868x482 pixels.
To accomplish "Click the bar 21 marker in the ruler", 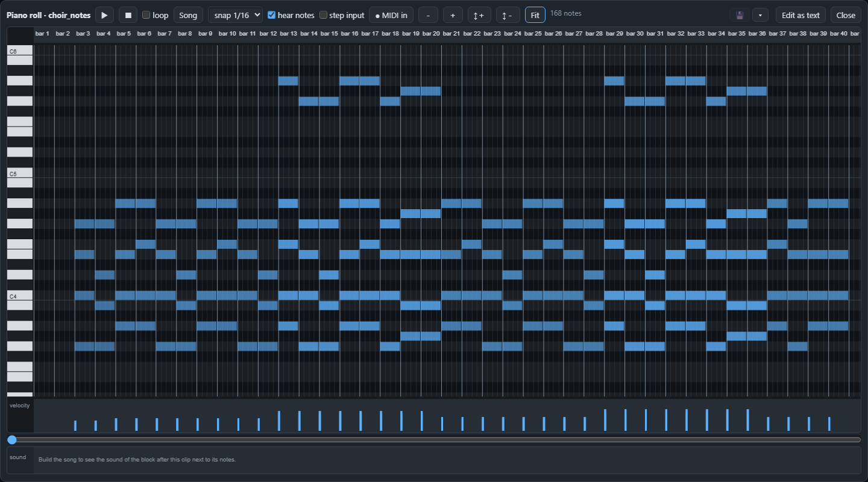I will click(x=451, y=34).
